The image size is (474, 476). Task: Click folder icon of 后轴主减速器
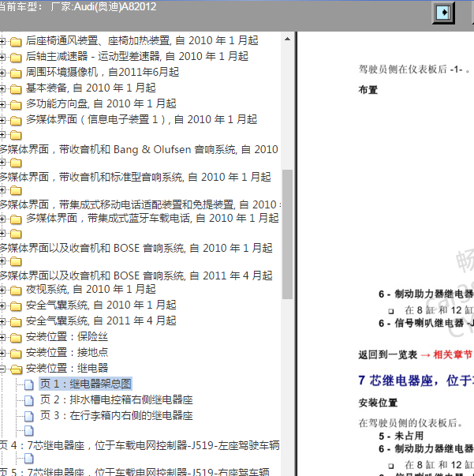(x=16, y=58)
